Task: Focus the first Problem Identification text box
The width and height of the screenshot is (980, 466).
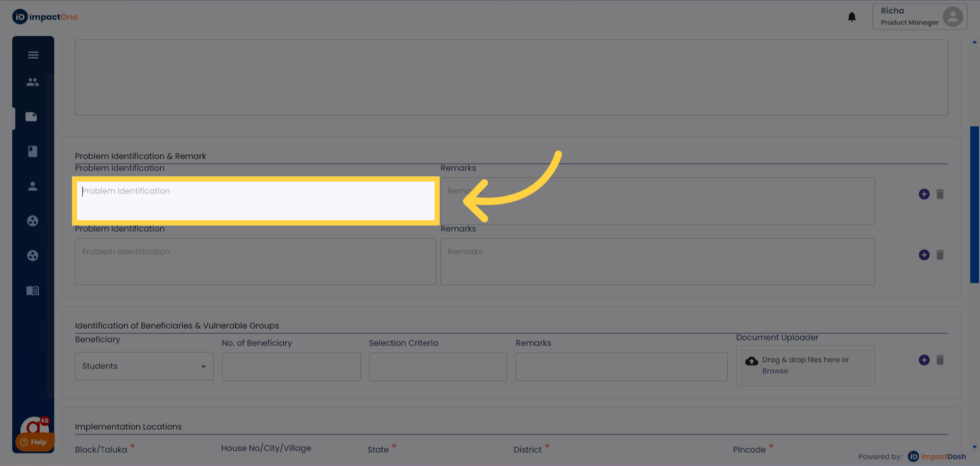Action: (x=256, y=201)
